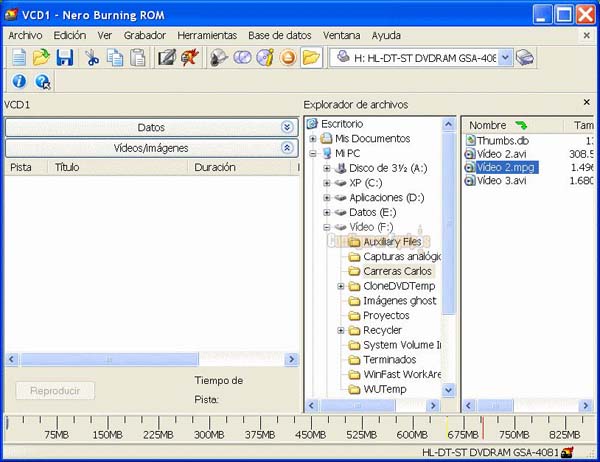The width and height of the screenshot is (600, 462).
Task: Expand the Mis Documentos tree node
Action: [313, 139]
